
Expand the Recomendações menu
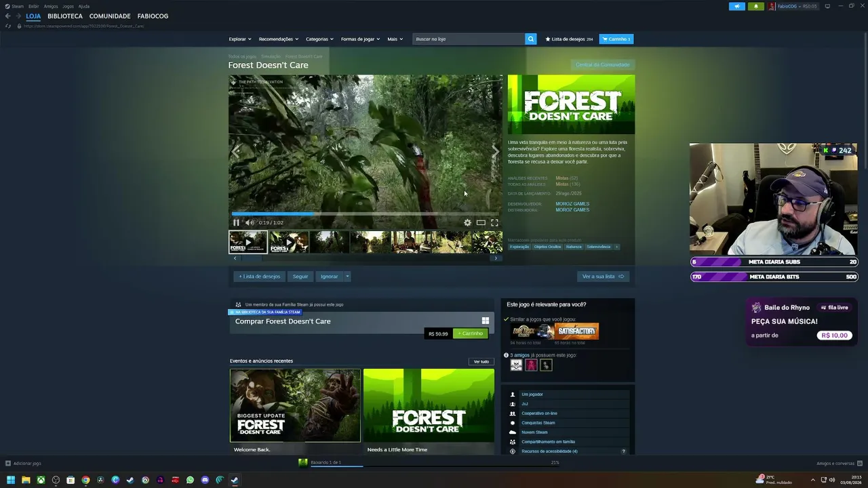click(x=279, y=39)
